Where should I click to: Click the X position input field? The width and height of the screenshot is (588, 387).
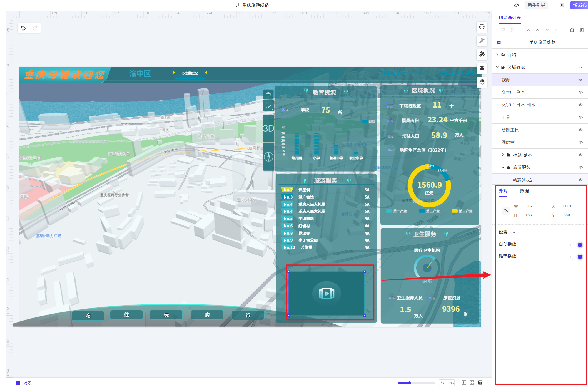coord(566,206)
